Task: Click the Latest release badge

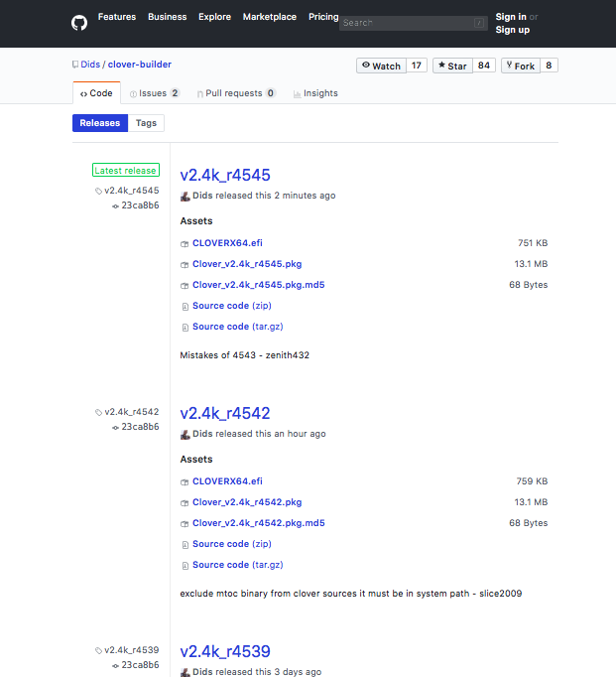Action: pyautogui.click(x=126, y=170)
